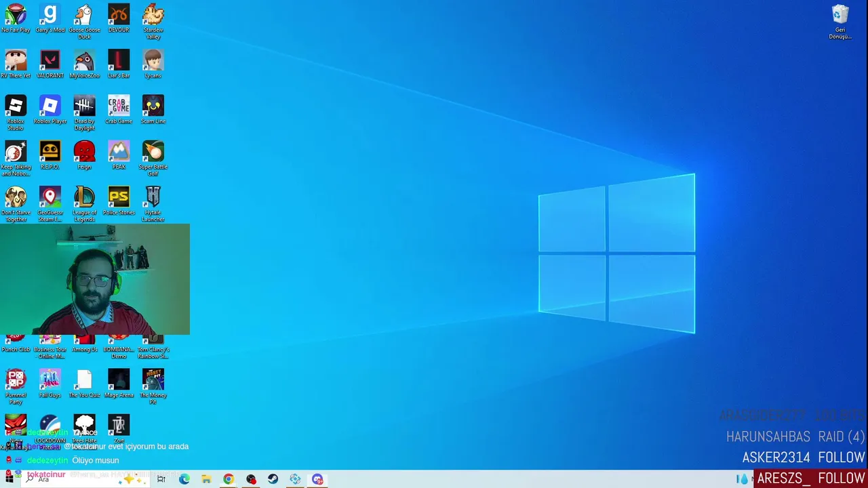Launch Microsoft Edge from the taskbar

pos(184,479)
